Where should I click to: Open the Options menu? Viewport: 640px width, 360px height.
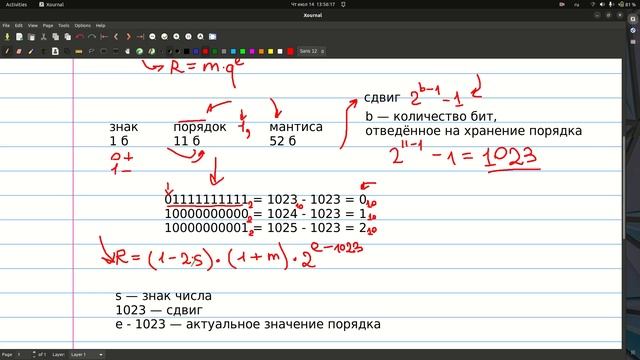click(x=82, y=25)
